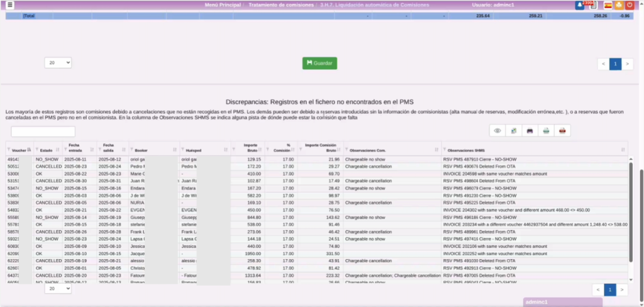
Task: Open the bottom page-size dropdown showing 20
Action: pyautogui.click(x=58, y=289)
